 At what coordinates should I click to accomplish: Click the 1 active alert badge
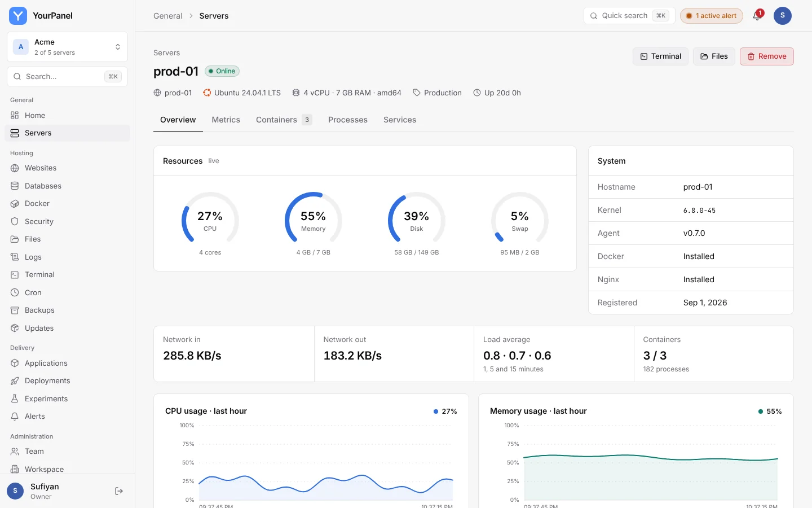(711, 16)
